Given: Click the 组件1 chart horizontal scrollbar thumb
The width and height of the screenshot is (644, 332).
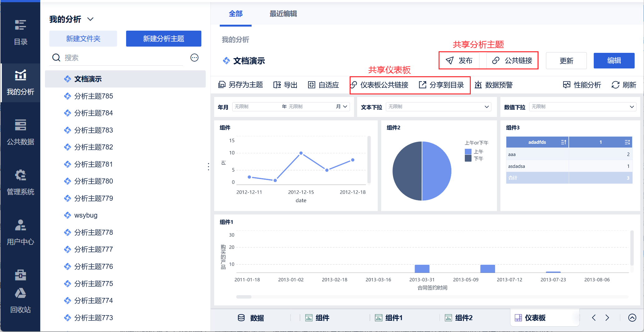Looking at the screenshot, I should pos(244,297).
